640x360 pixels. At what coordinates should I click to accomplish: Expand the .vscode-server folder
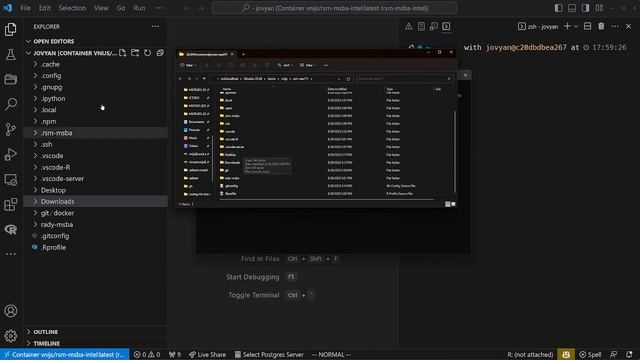coord(96,178)
